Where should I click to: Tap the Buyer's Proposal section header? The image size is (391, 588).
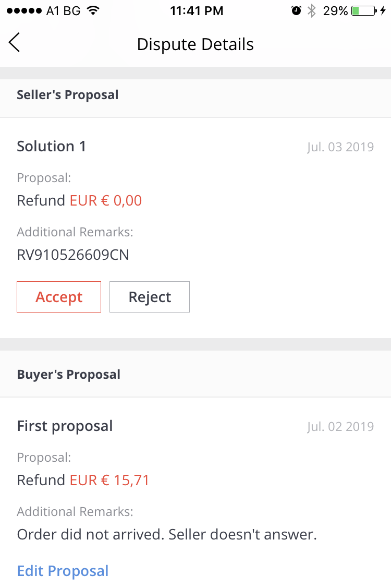tap(69, 375)
